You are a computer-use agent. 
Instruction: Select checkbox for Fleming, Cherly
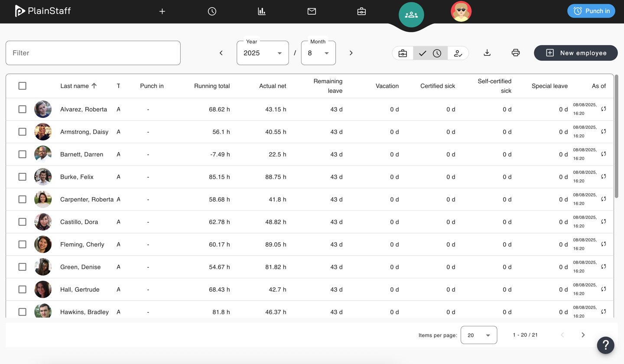(23, 244)
